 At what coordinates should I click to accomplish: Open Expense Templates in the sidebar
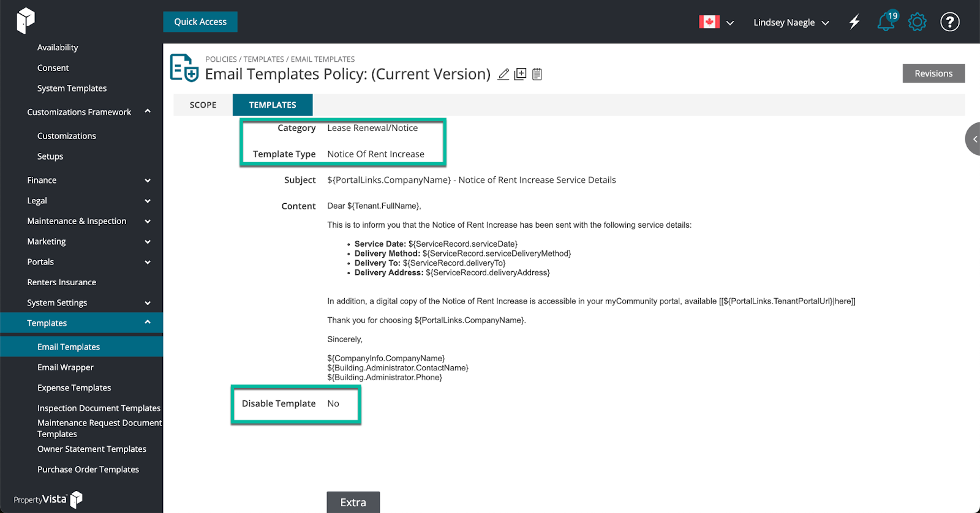(x=74, y=388)
